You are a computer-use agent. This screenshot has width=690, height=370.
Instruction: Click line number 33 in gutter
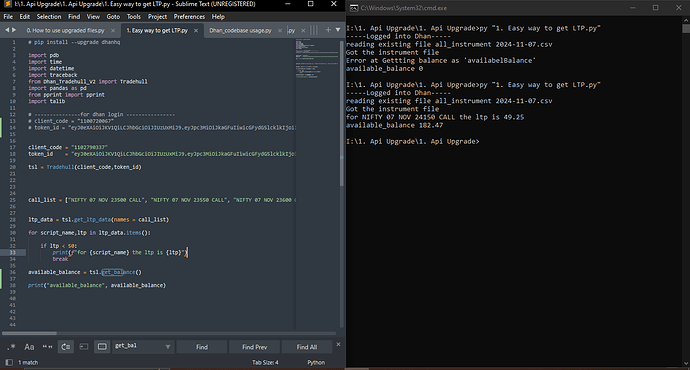pyautogui.click(x=12, y=253)
